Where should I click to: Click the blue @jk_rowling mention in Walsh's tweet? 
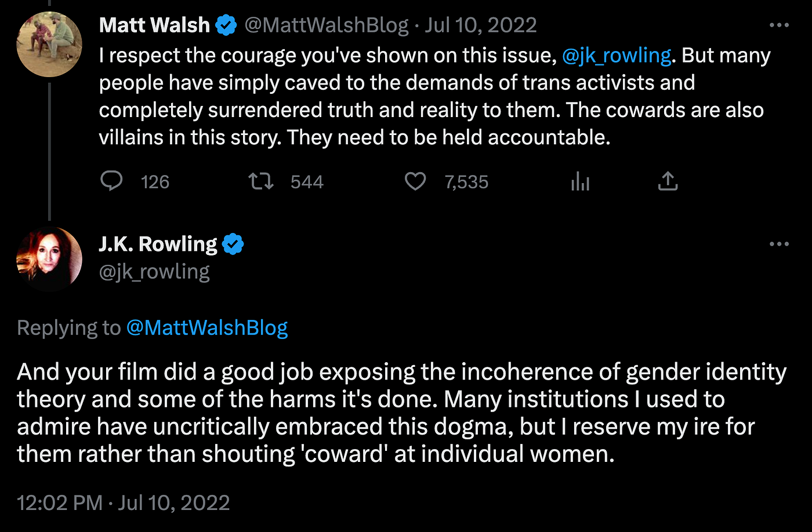pos(617,56)
